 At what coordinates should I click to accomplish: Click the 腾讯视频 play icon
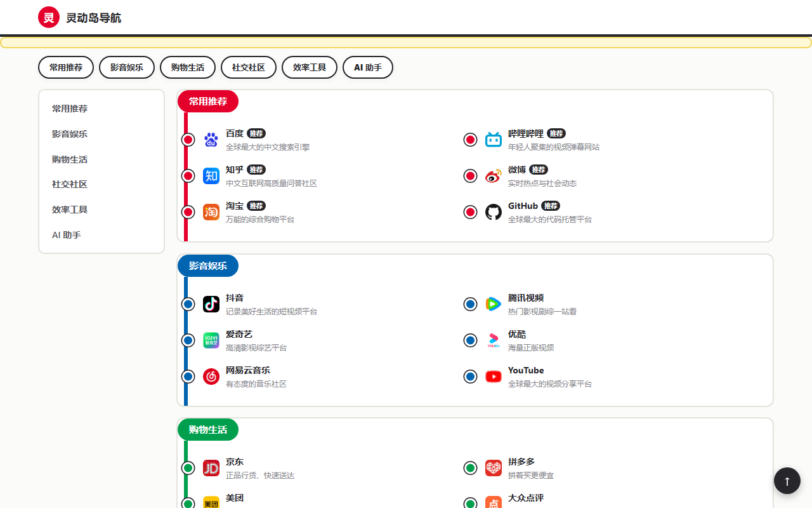(x=494, y=304)
